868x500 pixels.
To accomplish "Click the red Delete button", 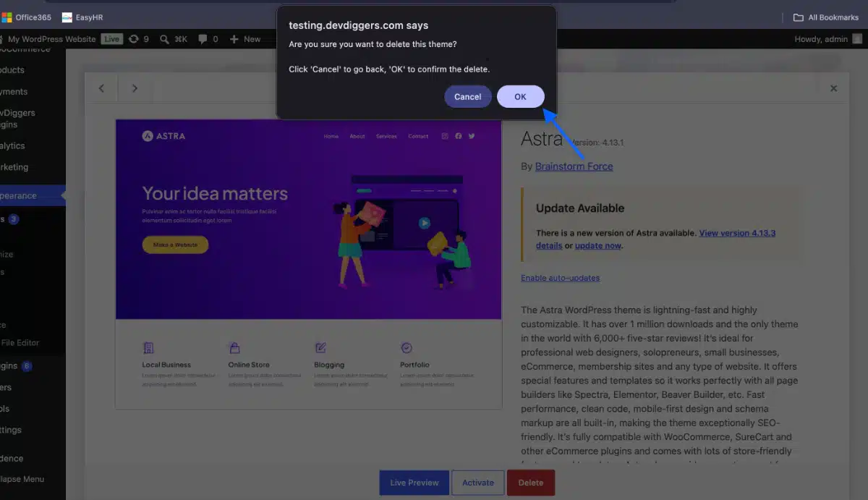I will 531,483.
